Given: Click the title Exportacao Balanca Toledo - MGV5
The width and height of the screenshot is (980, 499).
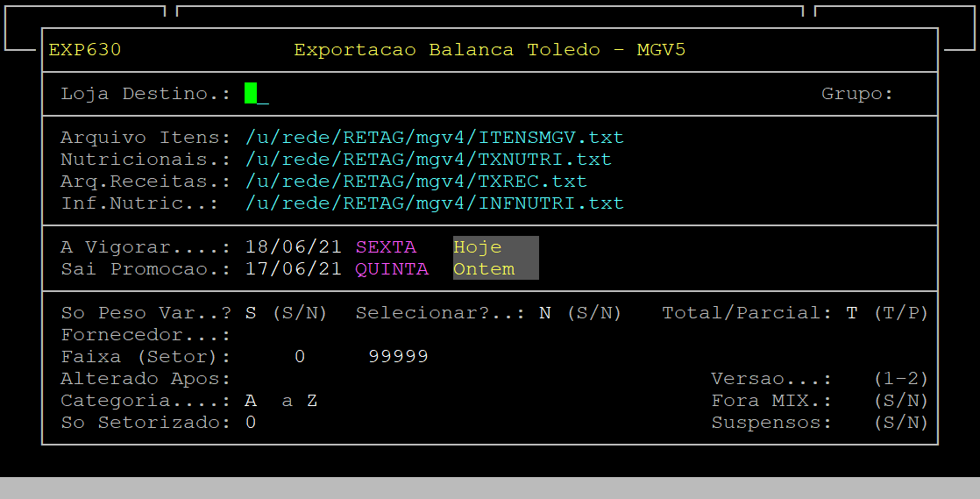Looking at the screenshot, I should coord(489,50).
